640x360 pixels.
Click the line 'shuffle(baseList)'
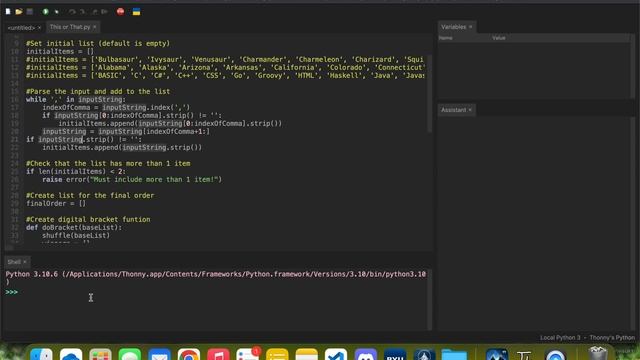pos(76,236)
